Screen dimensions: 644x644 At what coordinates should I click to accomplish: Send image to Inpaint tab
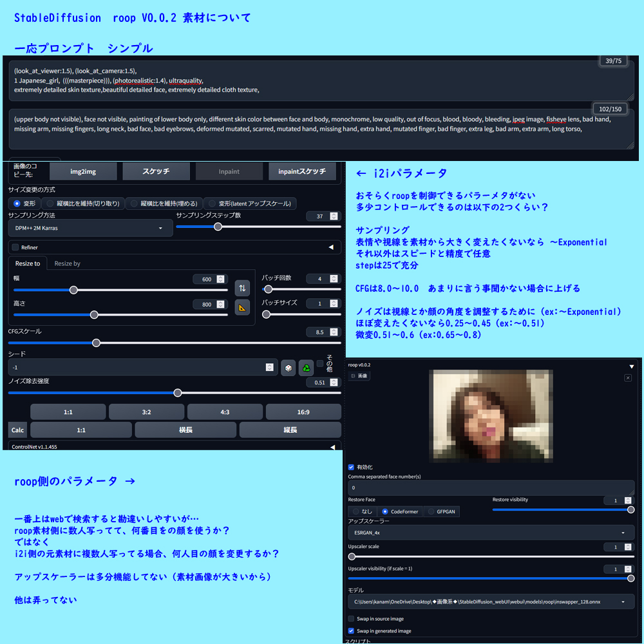click(x=229, y=171)
